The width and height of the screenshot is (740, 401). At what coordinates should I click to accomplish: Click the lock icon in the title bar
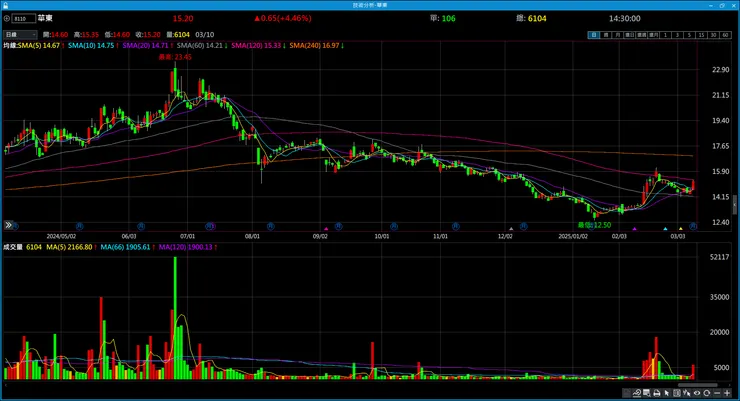[x=5, y=5]
